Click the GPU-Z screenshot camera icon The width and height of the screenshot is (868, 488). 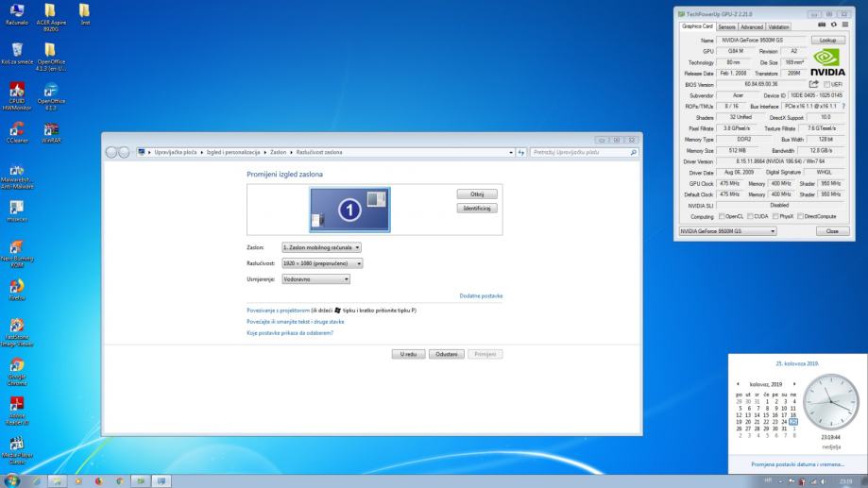820,26
